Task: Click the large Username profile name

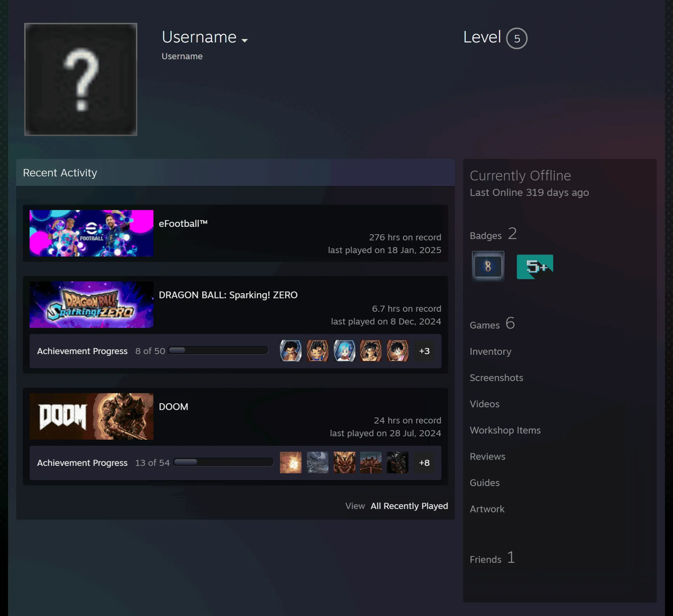Action: (199, 37)
